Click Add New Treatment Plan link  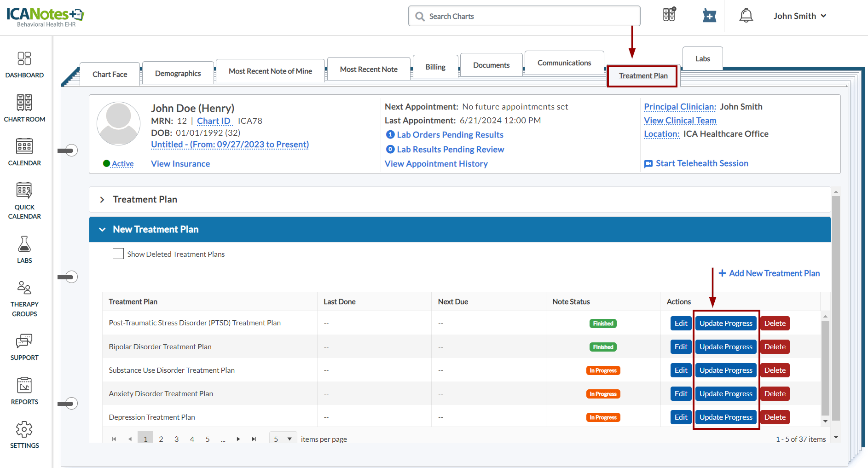(x=769, y=273)
